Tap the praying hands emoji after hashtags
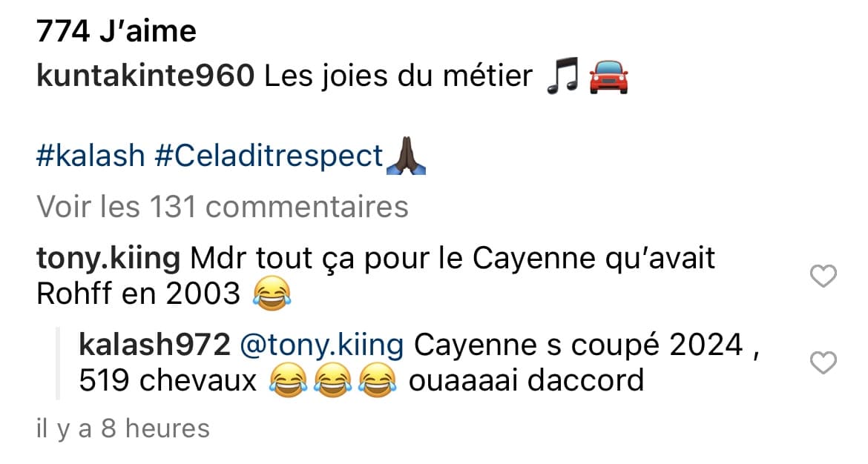The height and width of the screenshot is (464, 868). pyautogui.click(x=405, y=156)
